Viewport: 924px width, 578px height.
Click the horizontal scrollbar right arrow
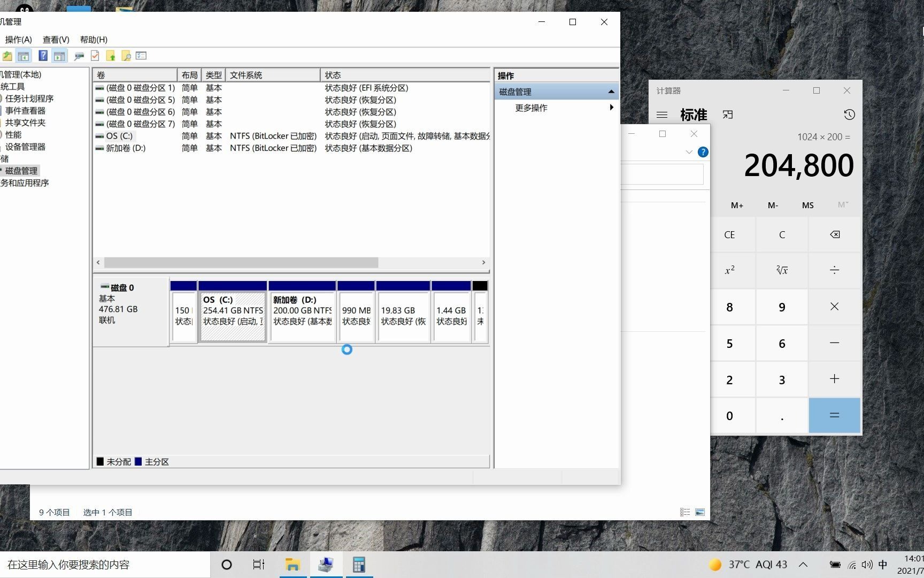[x=483, y=262]
